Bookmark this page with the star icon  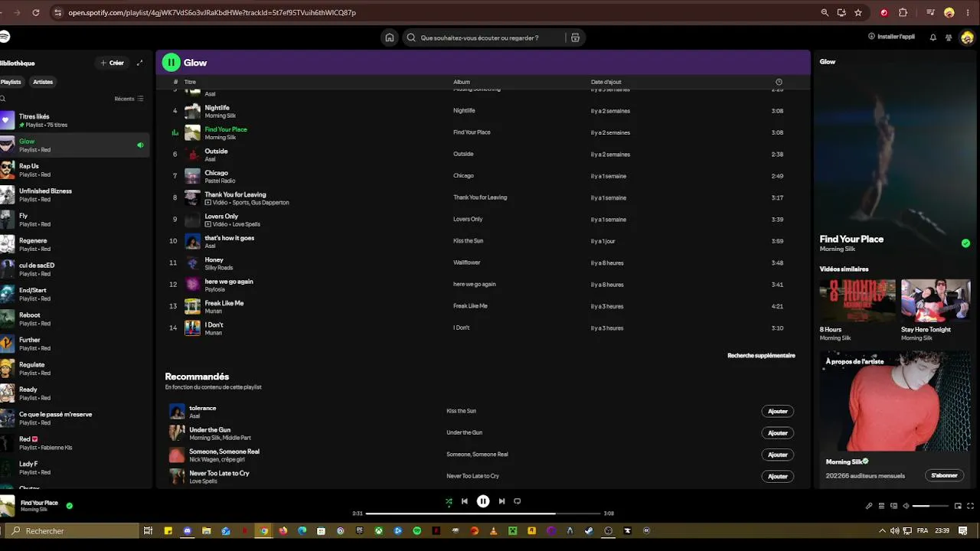click(858, 12)
